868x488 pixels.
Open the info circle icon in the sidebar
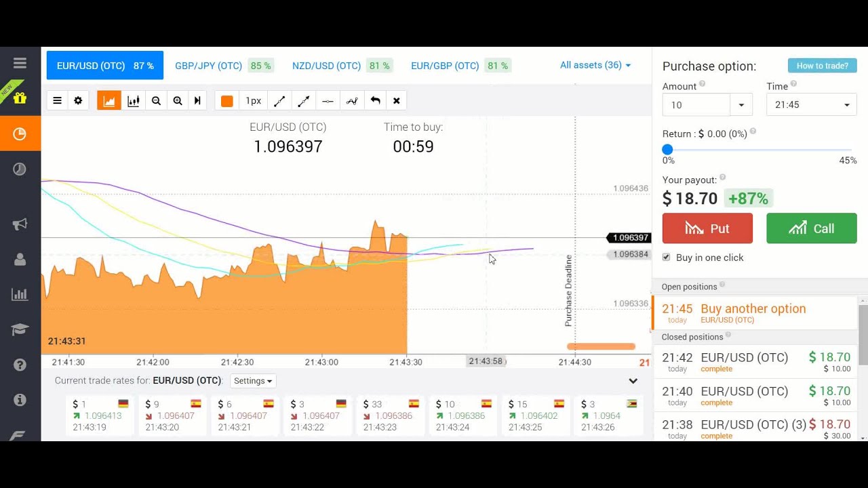click(x=20, y=399)
